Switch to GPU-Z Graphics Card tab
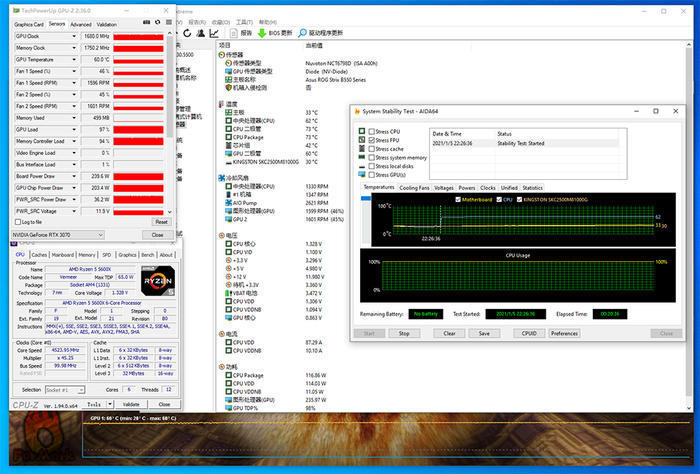Screen dimensions: 700x474 pos(29,25)
